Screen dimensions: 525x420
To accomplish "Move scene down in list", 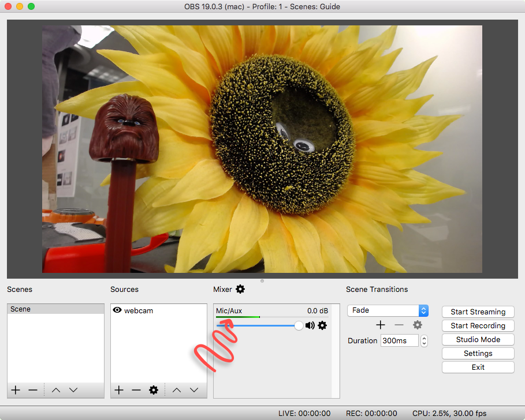I will coord(73,390).
